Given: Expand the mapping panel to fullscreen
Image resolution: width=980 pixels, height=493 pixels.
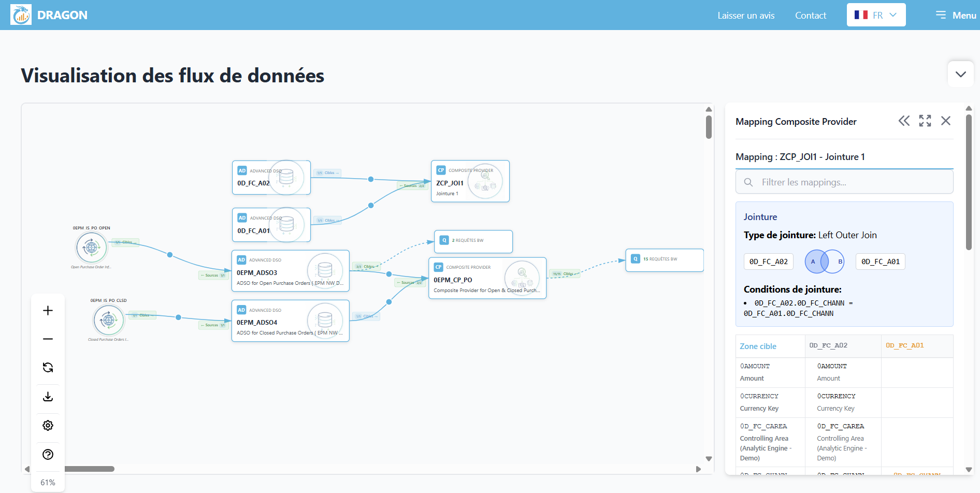Looking at the screenshot, I should click(925, 121).
